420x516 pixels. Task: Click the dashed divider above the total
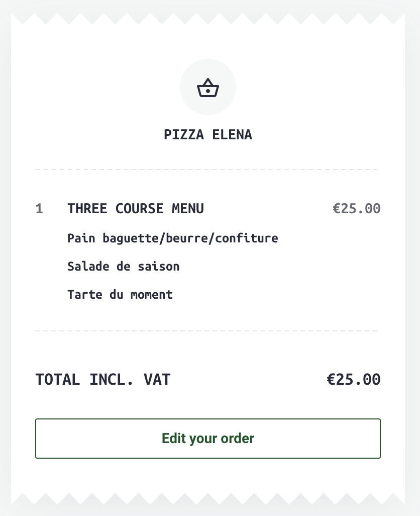pyautogui.click(x=206, y=331)
